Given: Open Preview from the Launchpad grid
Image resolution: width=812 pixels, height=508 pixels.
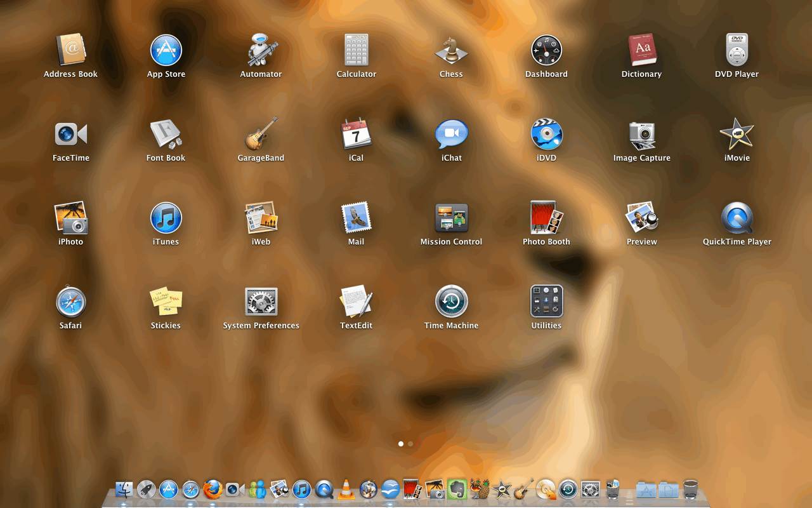Looking at the screenshot, I should 641,218.
